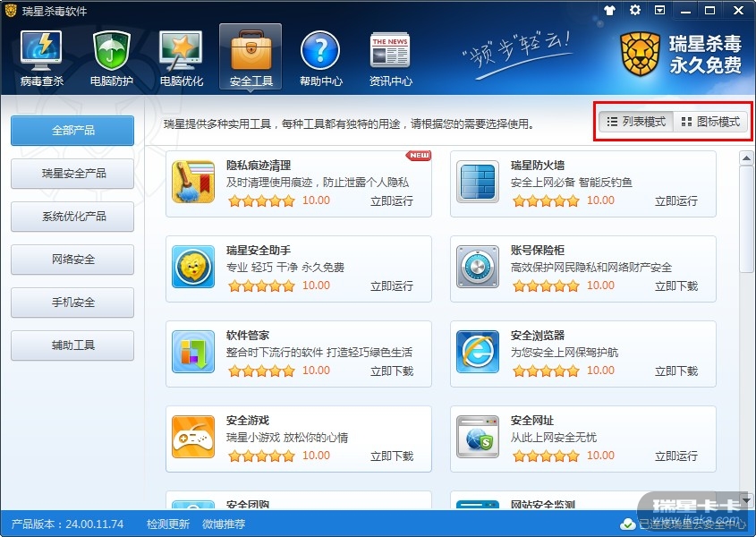Image resolution: width=756 pixels, height=537 pixels.
Task: Click the 安全浏览器 browser icon
Action: pos(478,352)
